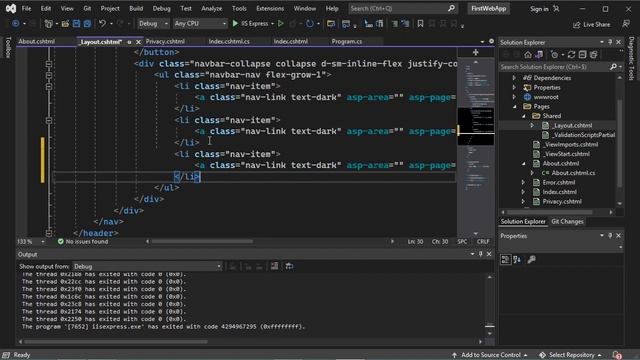The height and width of the screenshot is (360, 640).
Task: Click the New Project icon in toolbar
Action: [49, 24]
